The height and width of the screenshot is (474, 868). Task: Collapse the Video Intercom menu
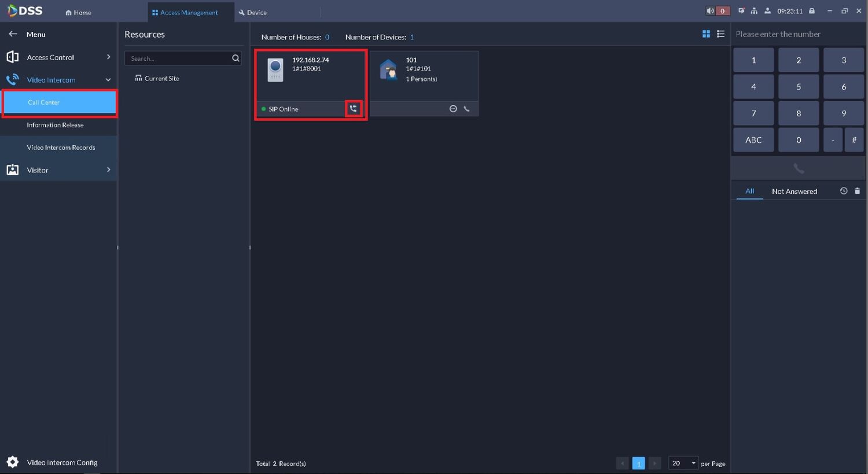[x=58, y=80]
